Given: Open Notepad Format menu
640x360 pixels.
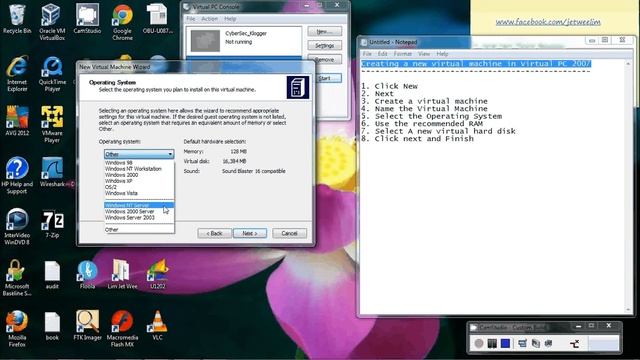Looking at the screenshot, I should point(402,54).
